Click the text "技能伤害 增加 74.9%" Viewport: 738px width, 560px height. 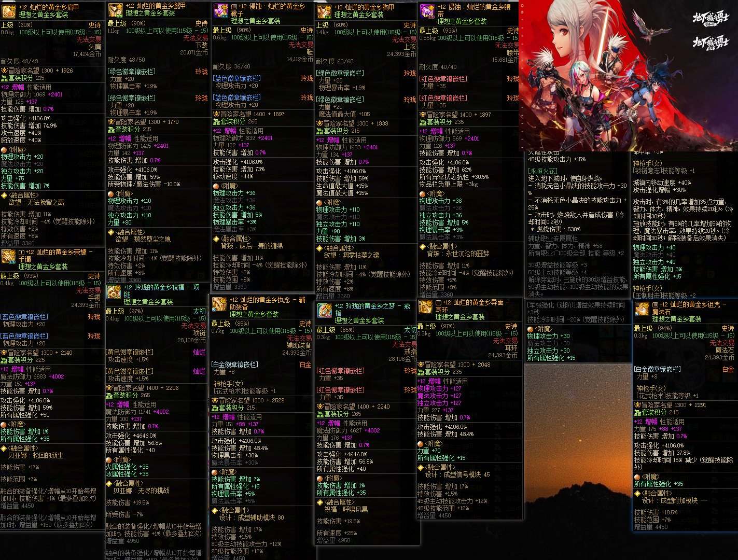point(29,125)
